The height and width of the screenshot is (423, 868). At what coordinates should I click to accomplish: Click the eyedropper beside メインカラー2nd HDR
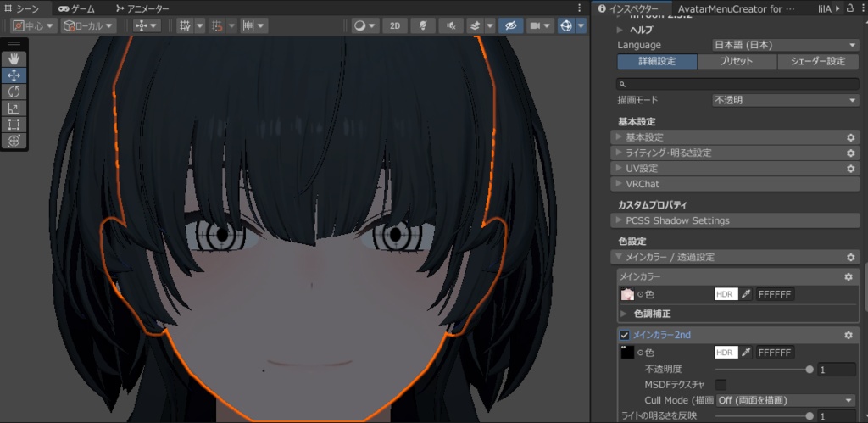click(746, 352)
